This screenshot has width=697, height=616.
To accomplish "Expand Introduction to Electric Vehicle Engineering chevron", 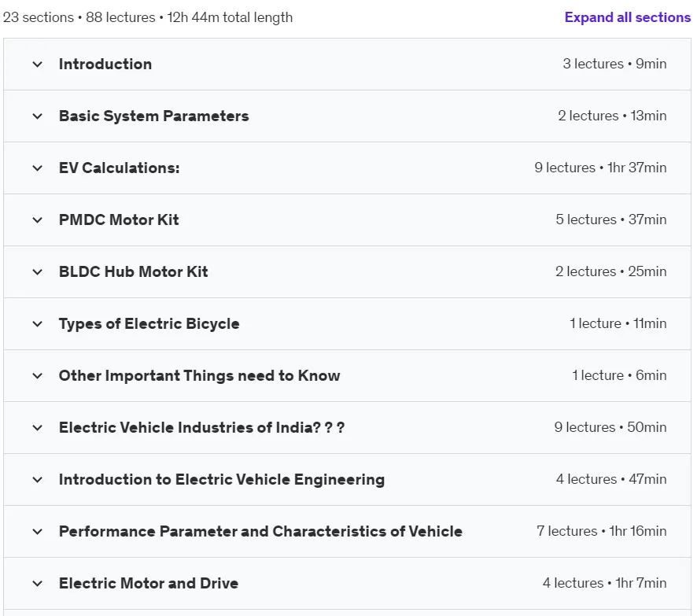I will click(38, 480).
